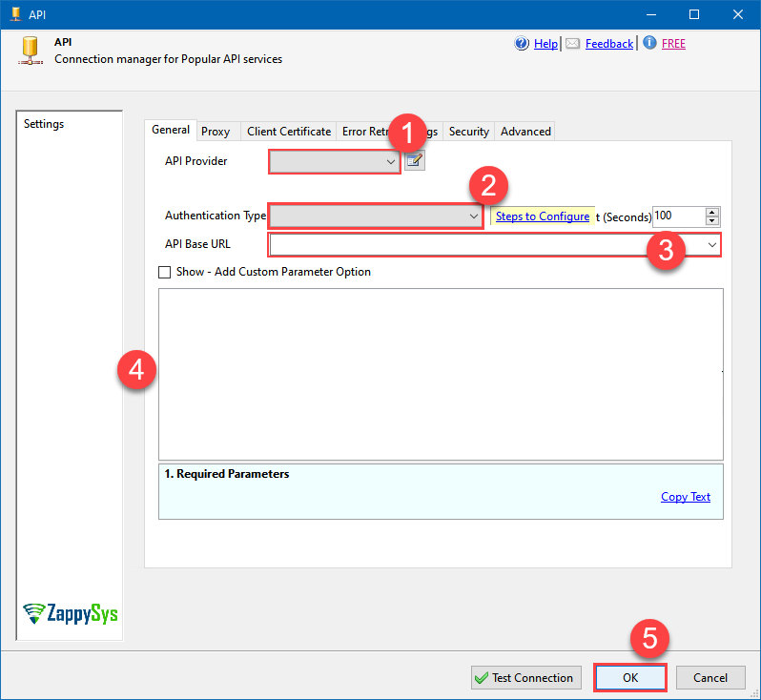The width and height of the screenshot is (761, 700).
Task: Confirm with the OK button
Action: (630, 678)
